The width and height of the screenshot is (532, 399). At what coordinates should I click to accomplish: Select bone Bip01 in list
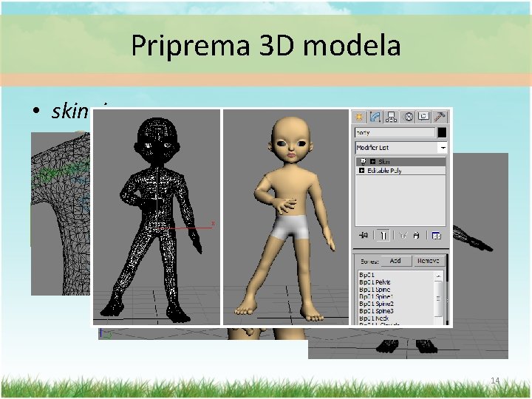point(396,275)
